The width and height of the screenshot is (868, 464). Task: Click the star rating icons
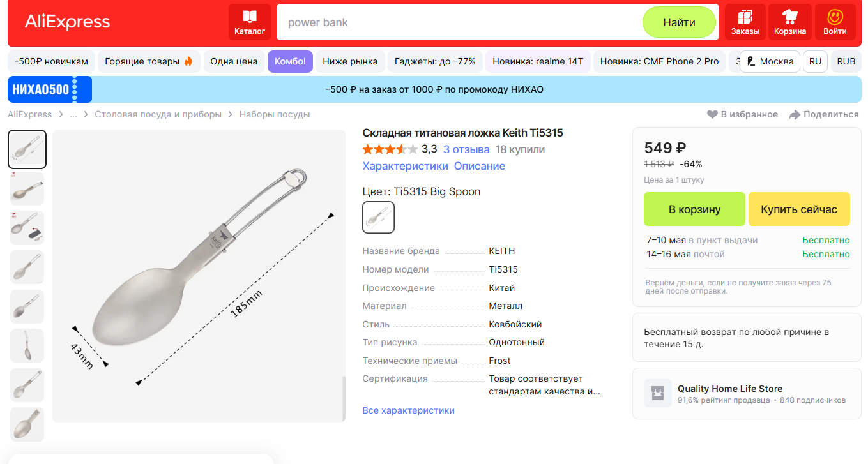tap(390, 149)
